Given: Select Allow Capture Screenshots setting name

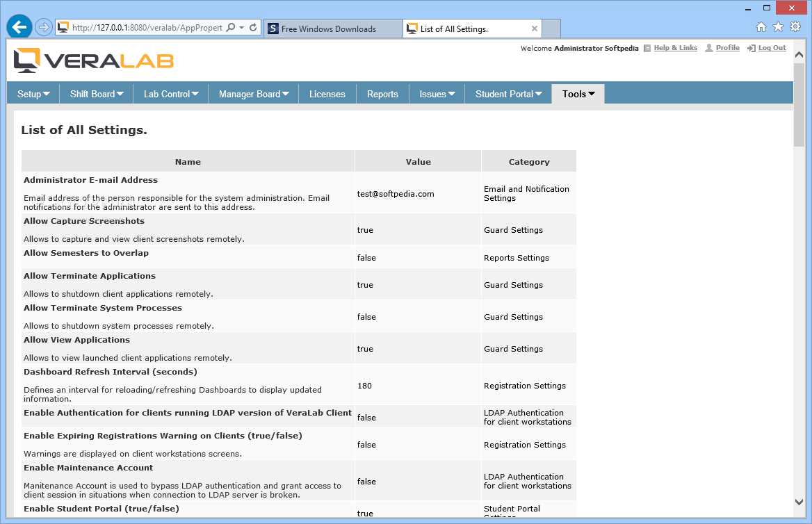Looking at the screenshot, I should [x=84, y=220].
